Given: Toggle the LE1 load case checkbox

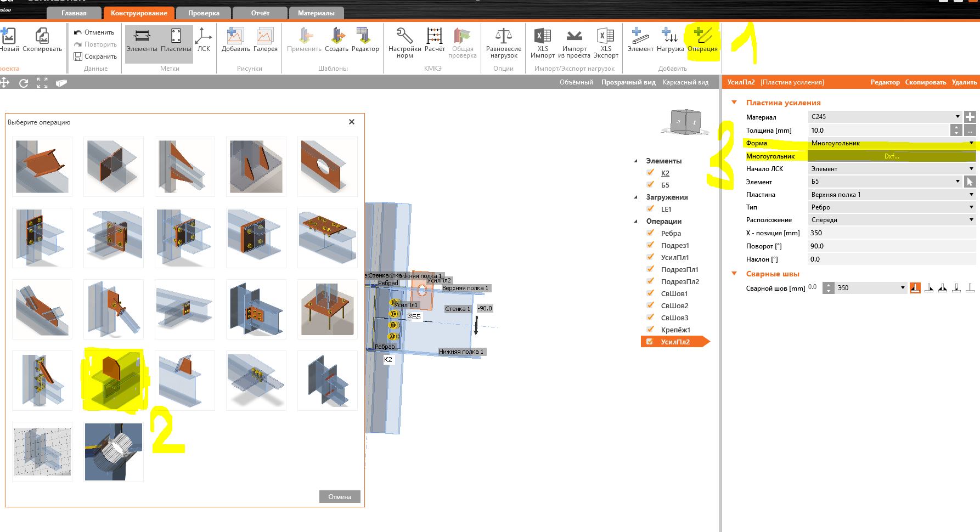Looking at the screenshot, I should (650, 209).
